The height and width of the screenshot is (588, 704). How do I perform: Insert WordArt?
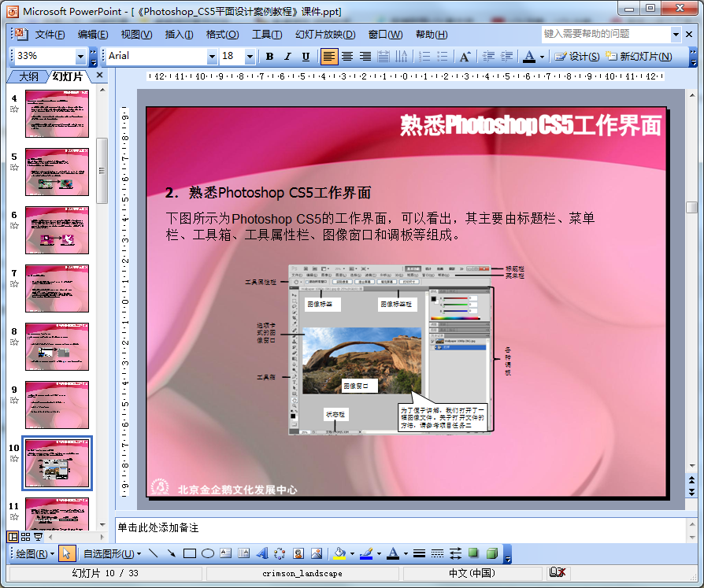(x=262, y=553)
